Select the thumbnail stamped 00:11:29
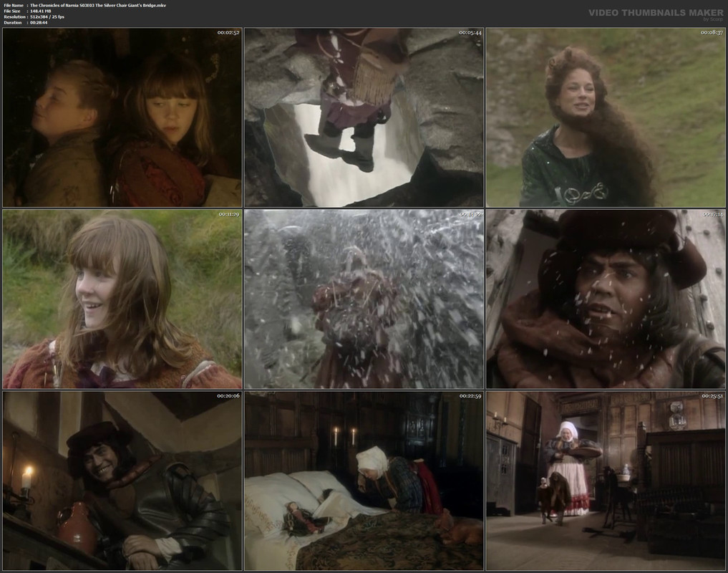The image size is (728, 573). 122,299
